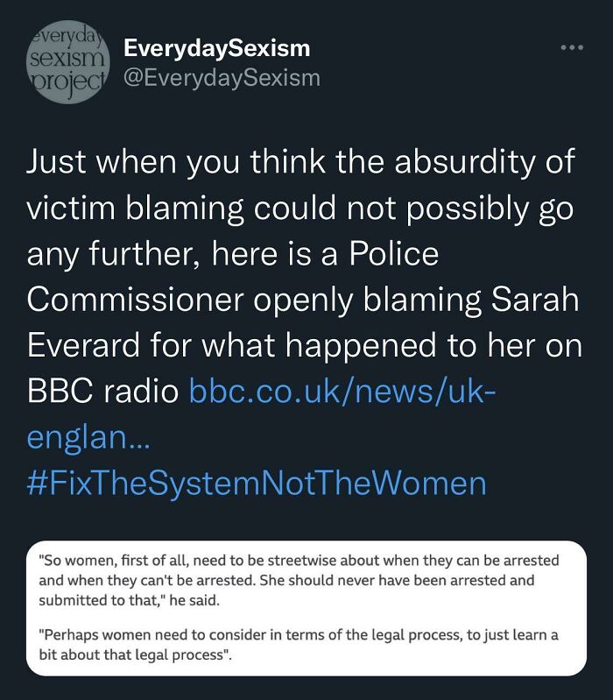Open the #FixTheSystemNotTheWomen hashtag
Image resolution: width=613 pixels, height=700 pixels.
tap(256, 483)
